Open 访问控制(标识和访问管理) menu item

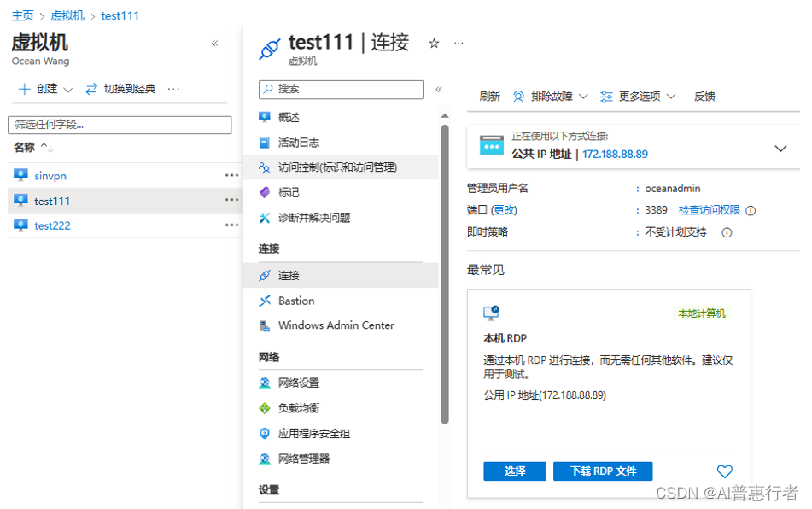(x=336, y=167)
